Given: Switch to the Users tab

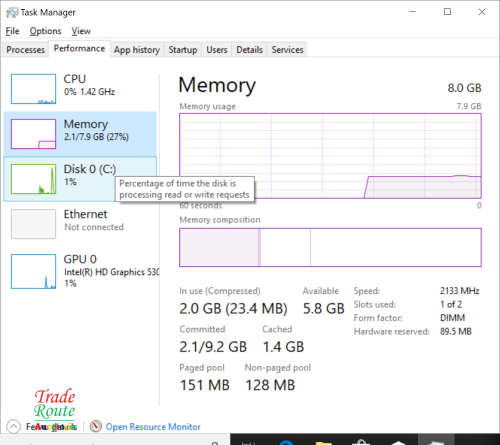Looking at the screenshot, I should pos(217,50).
